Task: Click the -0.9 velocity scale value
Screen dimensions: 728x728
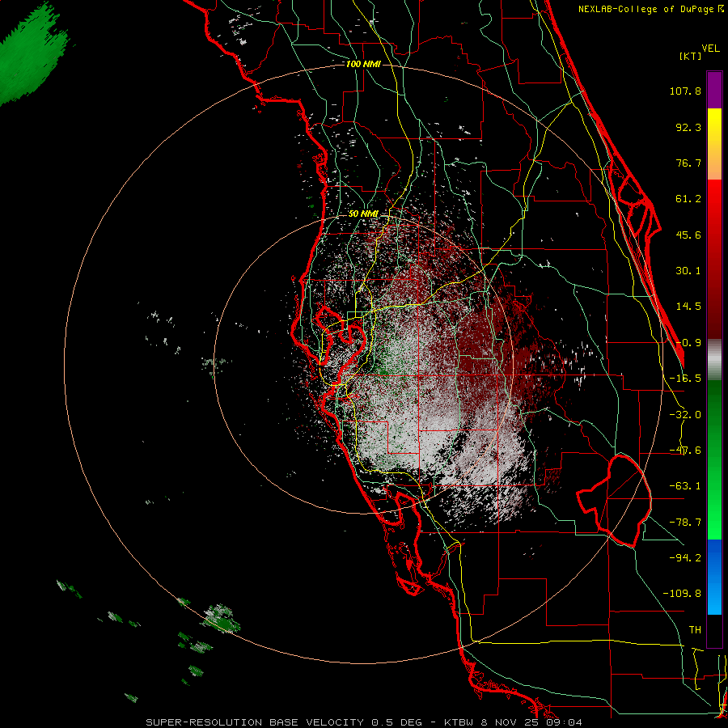Action: (688, 343)
